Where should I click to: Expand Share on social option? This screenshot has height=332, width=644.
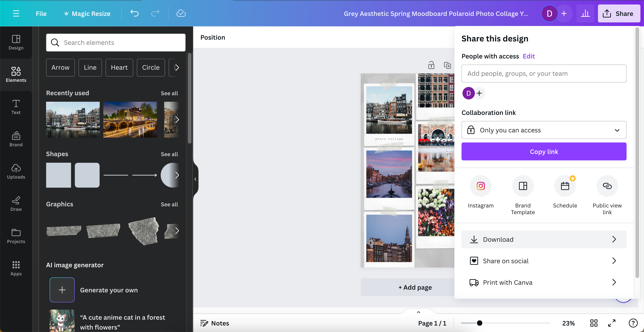point(544,261)
